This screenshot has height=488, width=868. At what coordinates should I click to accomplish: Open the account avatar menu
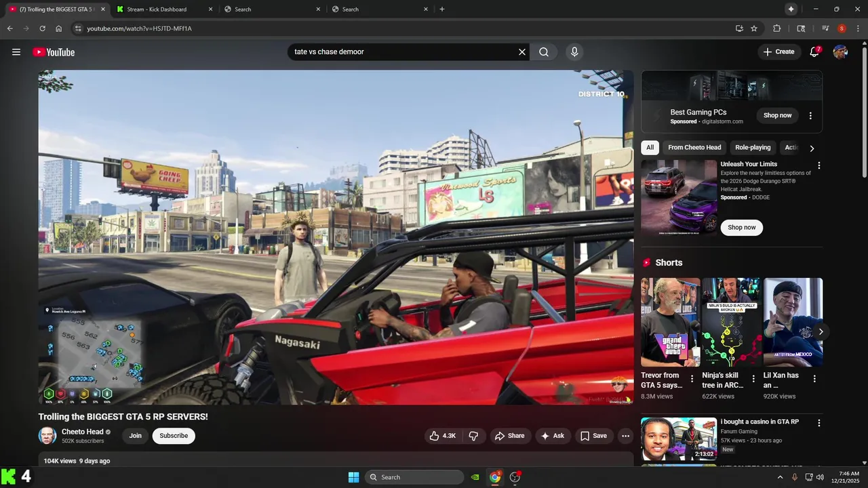(x=840, y=52)
